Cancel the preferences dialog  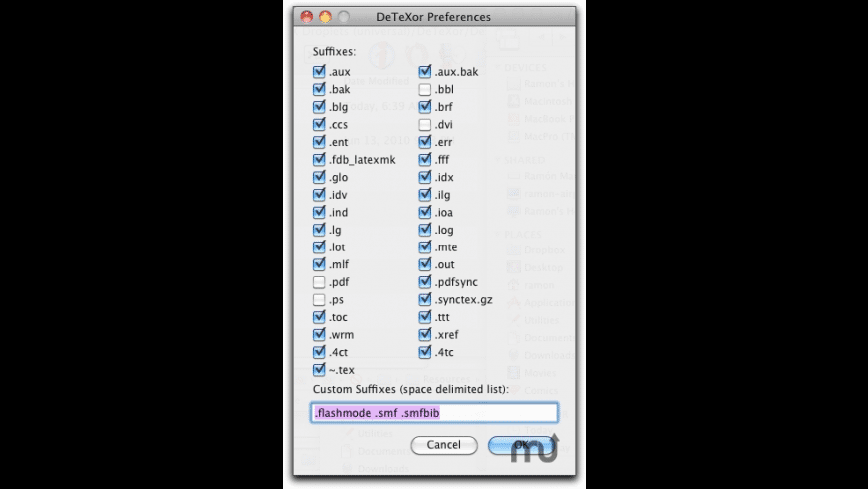click(x=443, y=445)
